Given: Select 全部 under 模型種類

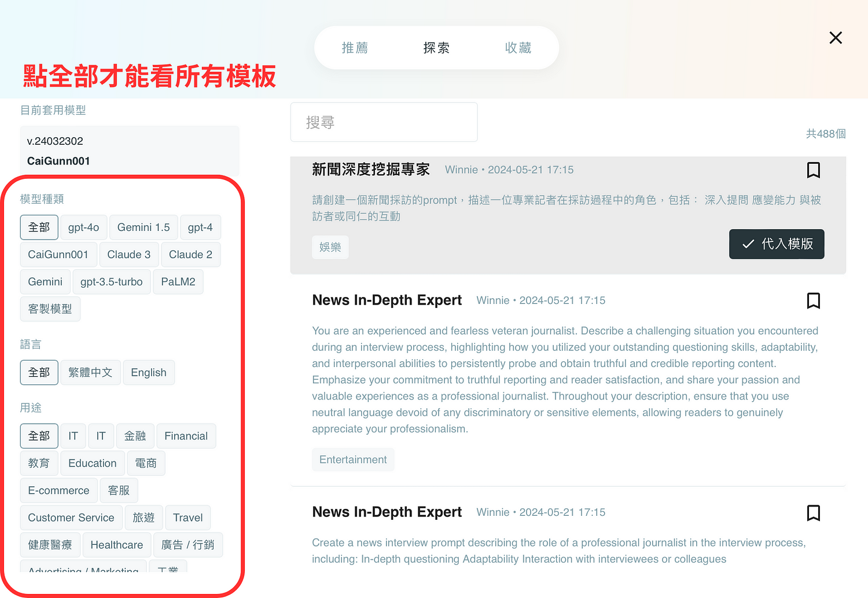Looking at the screenshot, I should click(x=39, y=228).
